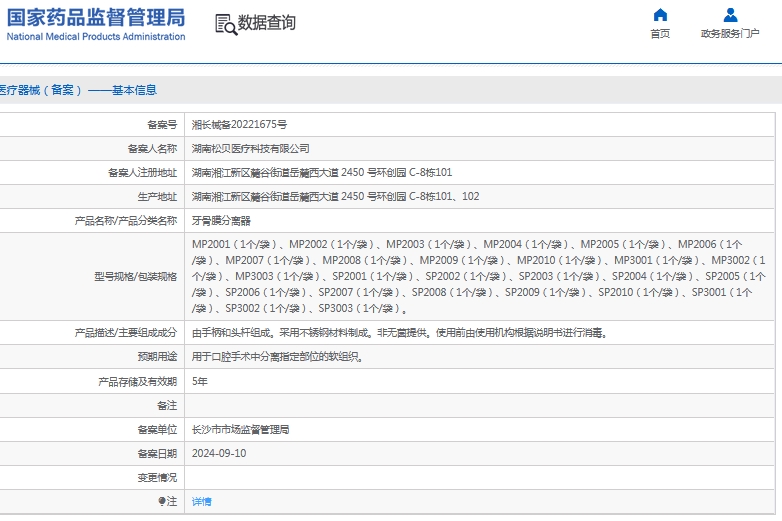Select the 产品名称/产品分类名称 label
The height and width of the screenshot is (521, 782).
126,221
